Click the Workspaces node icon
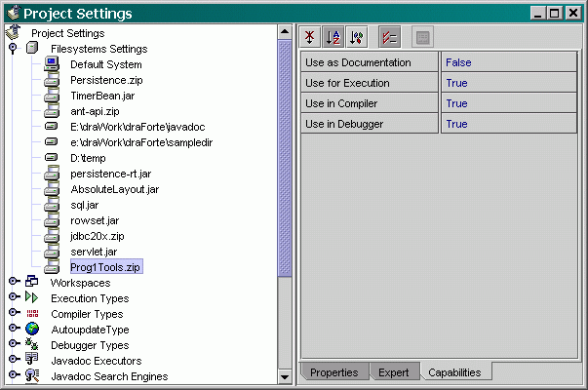Image resolution: width=588 pixels, height=390 pixels. pyautogui.click(x=32, y=283)
